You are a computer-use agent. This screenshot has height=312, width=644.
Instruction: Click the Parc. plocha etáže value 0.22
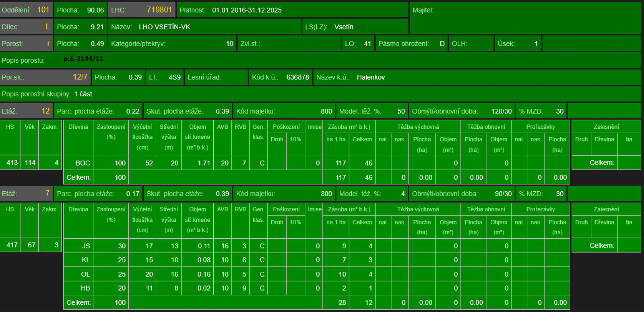[133, 111]
